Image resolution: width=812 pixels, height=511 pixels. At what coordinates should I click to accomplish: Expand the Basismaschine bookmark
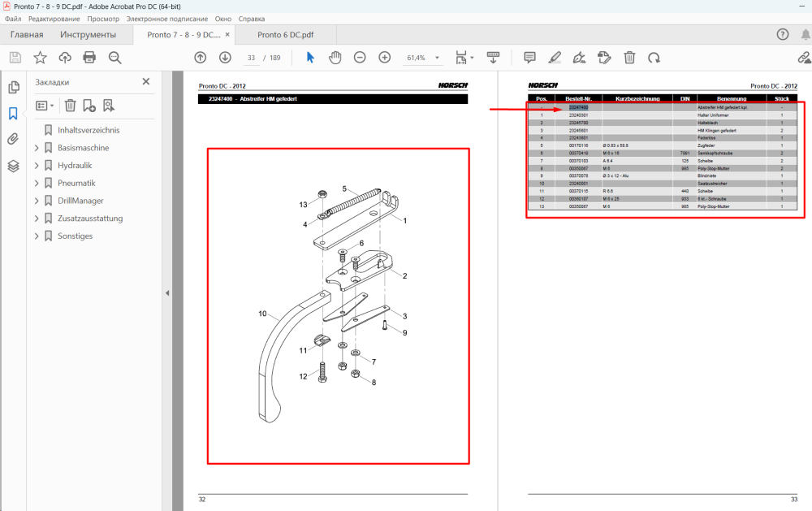tap(37, 148)
